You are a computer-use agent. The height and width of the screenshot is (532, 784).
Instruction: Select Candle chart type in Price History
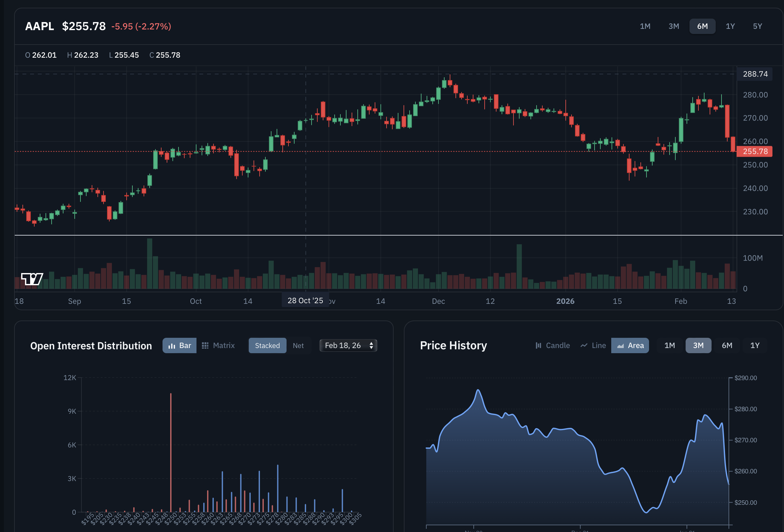point(553,345)
